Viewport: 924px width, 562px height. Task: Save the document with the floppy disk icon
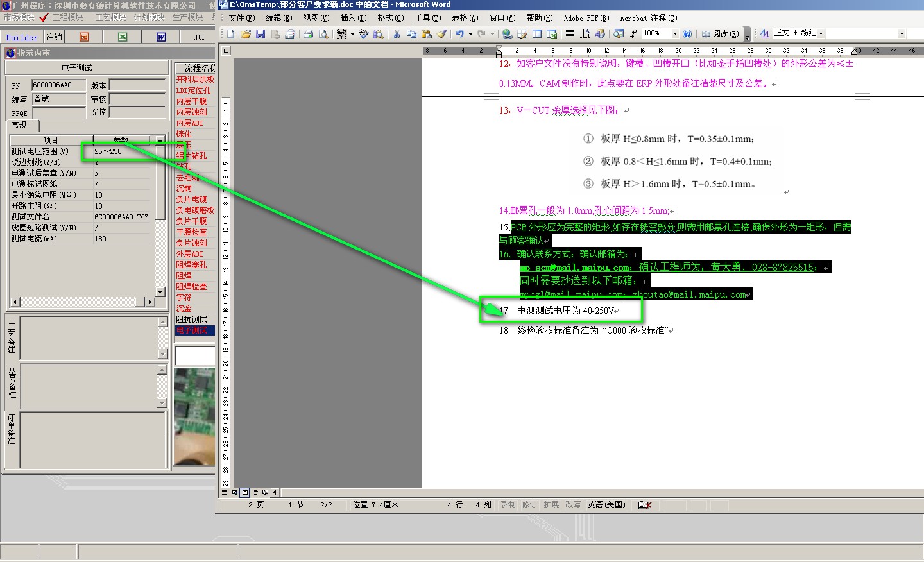click(261, 34)
